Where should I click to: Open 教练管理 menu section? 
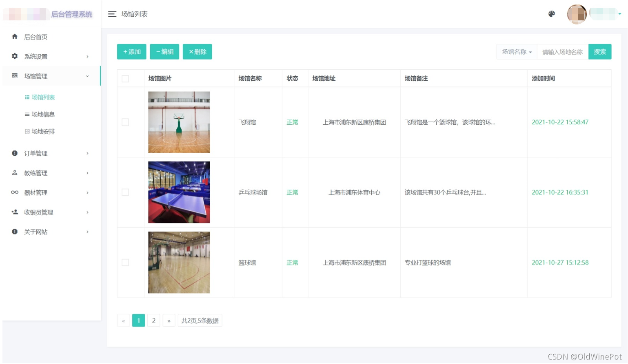click(36, 173)
